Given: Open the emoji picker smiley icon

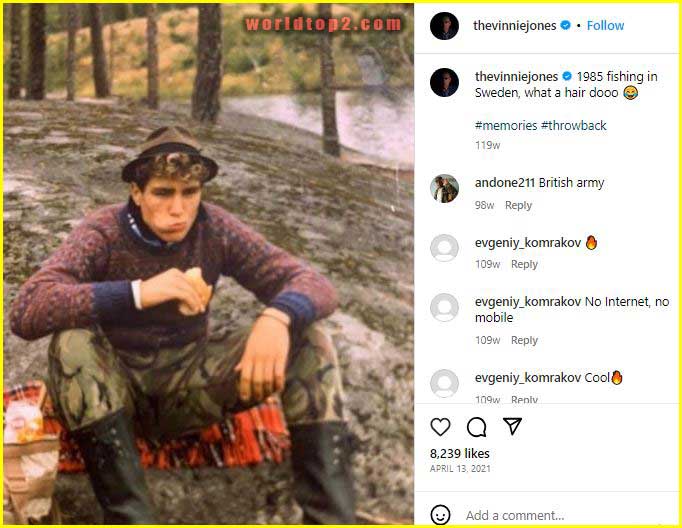Looking at the screenshot, I should click(440, 515).
